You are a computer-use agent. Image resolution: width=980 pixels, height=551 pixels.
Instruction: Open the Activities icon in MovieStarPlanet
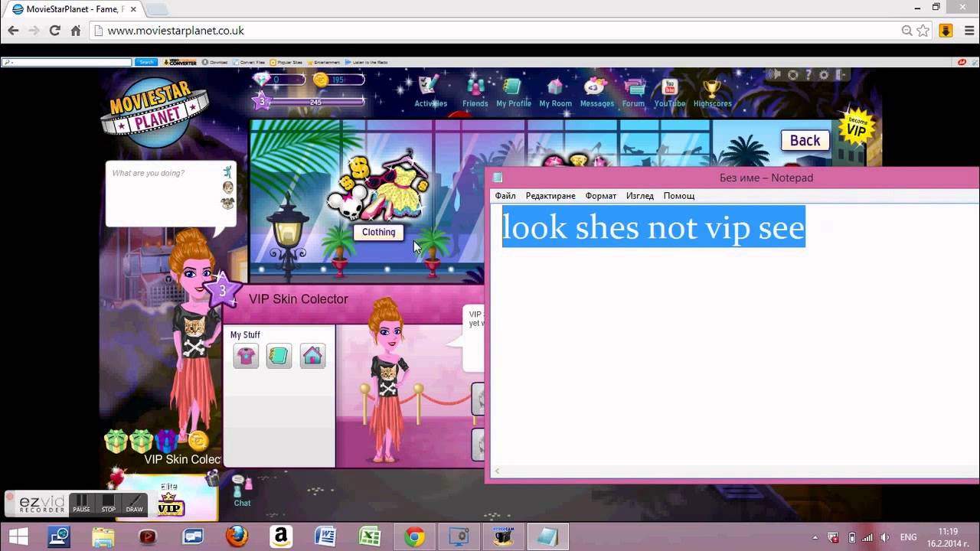(429, 91)
